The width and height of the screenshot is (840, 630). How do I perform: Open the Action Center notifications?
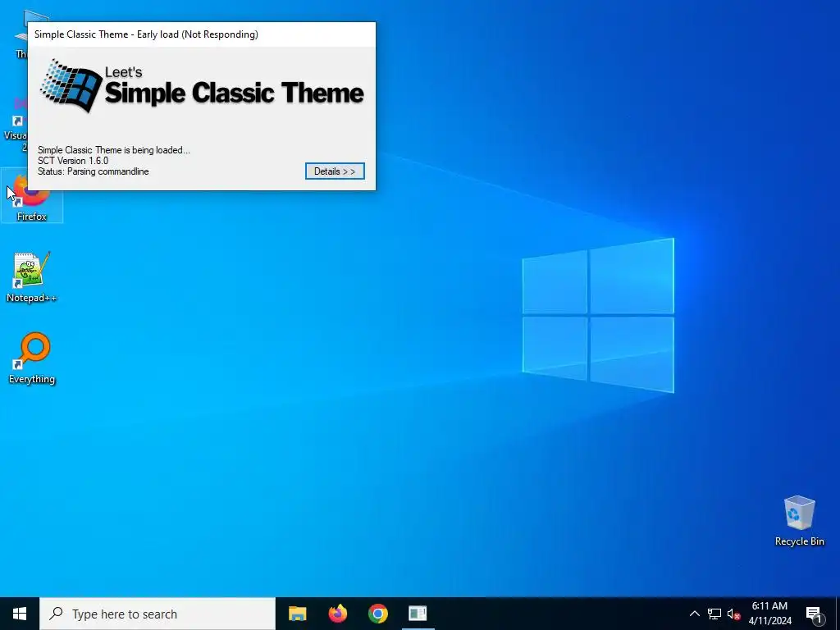[814, 614]
